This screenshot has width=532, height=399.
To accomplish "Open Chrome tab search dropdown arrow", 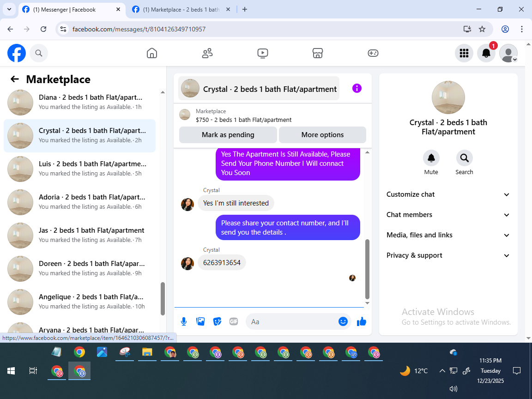I will tap(9, 10).
